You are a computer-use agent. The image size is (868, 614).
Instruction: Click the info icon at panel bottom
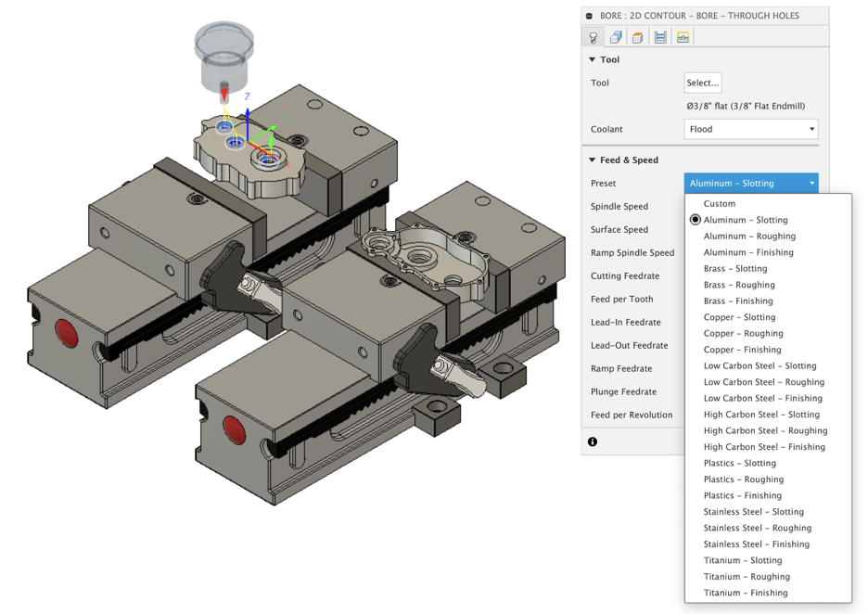coord(593,441)
